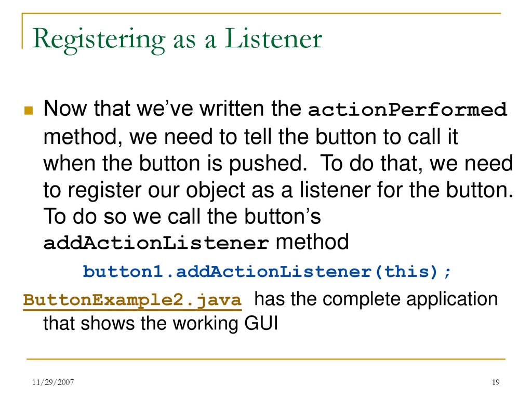This screenshot has width=532, height=399.
Task: Click the button1 identifier in blue code
Action: point(123,272)
